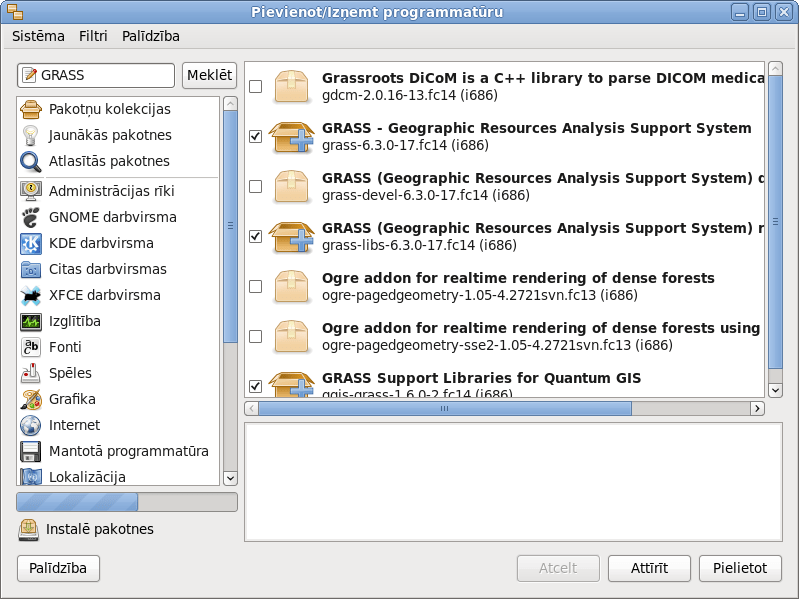Click the Jaunākās pakotnes lightbulb icon
Viewport: 799px width, 599px height.
[31, 135]
